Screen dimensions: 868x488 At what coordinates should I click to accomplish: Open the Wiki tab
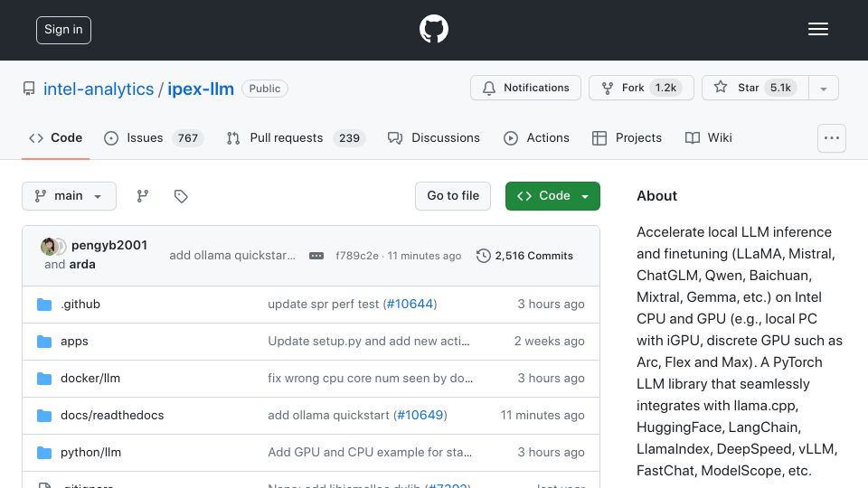tap(708, 137)
